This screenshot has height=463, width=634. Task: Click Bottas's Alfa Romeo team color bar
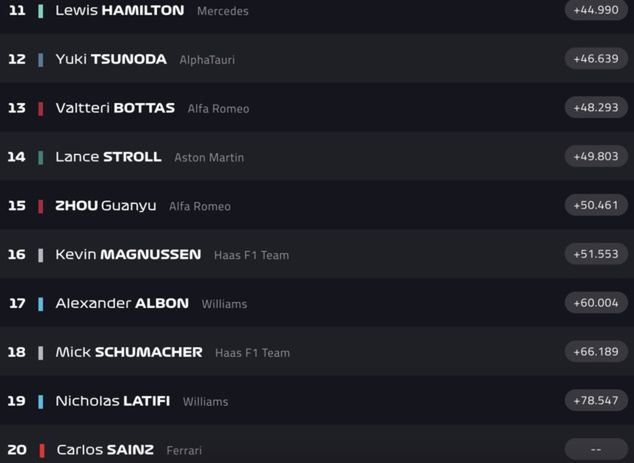(x=41, y=108)
